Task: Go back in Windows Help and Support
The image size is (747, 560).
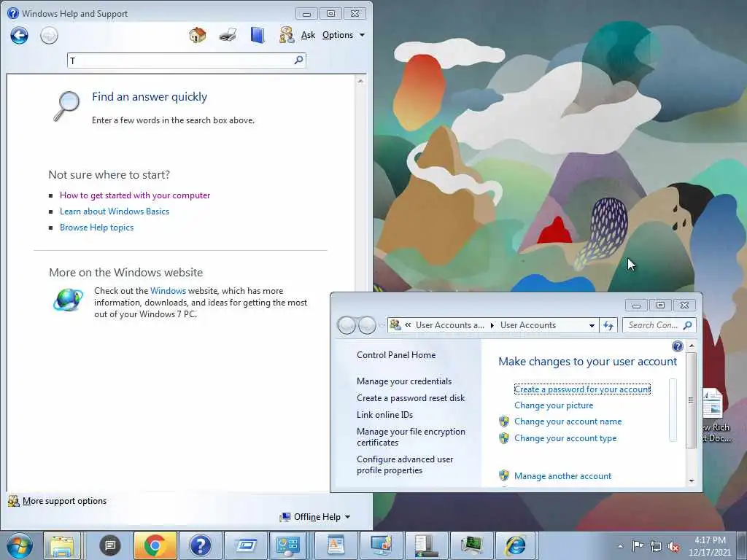Action: click(x=20, y=35)
